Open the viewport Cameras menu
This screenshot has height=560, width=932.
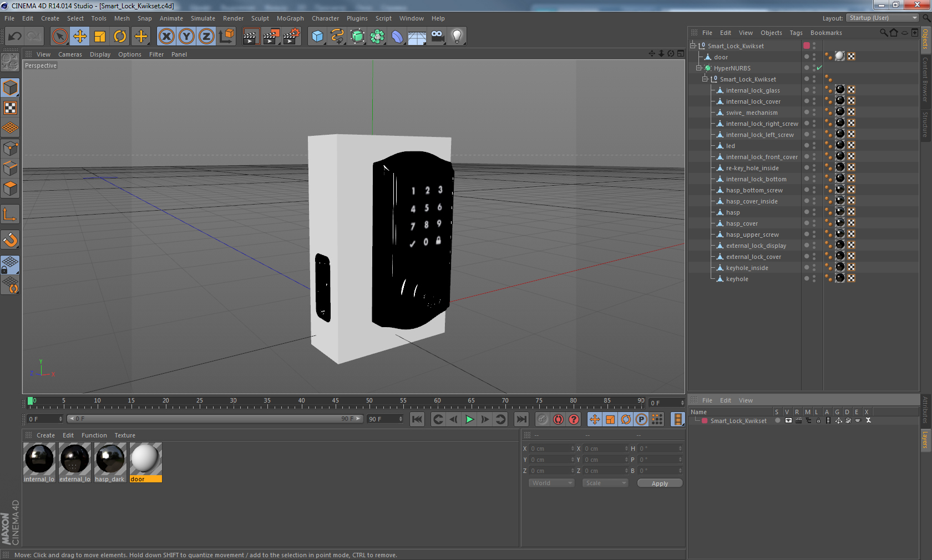point(70,54)
